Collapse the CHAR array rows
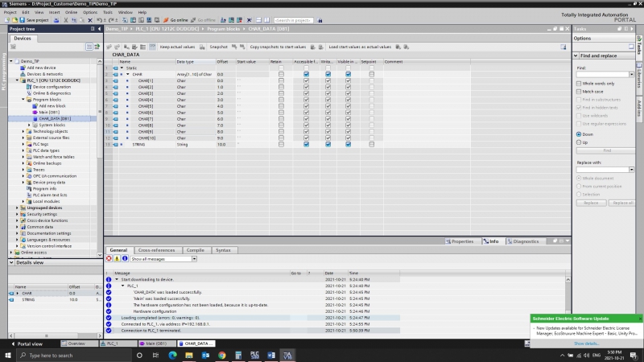This screenshot has width=644, height=362. coord(128,74)
